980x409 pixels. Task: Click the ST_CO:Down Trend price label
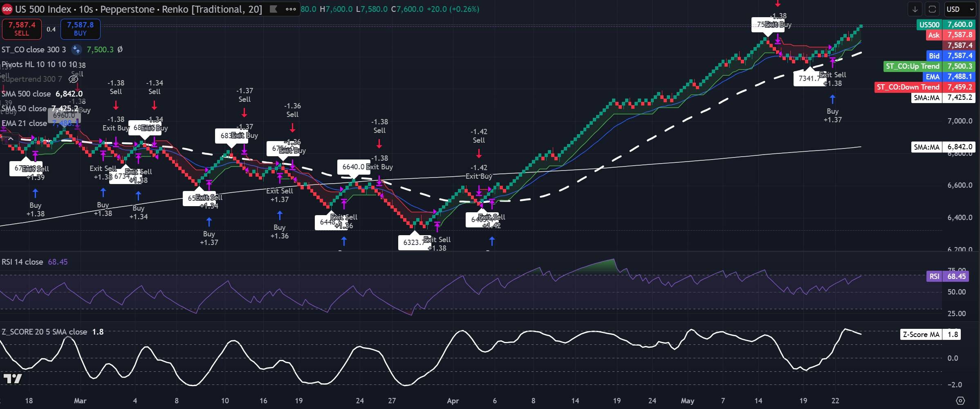[925, 87]
